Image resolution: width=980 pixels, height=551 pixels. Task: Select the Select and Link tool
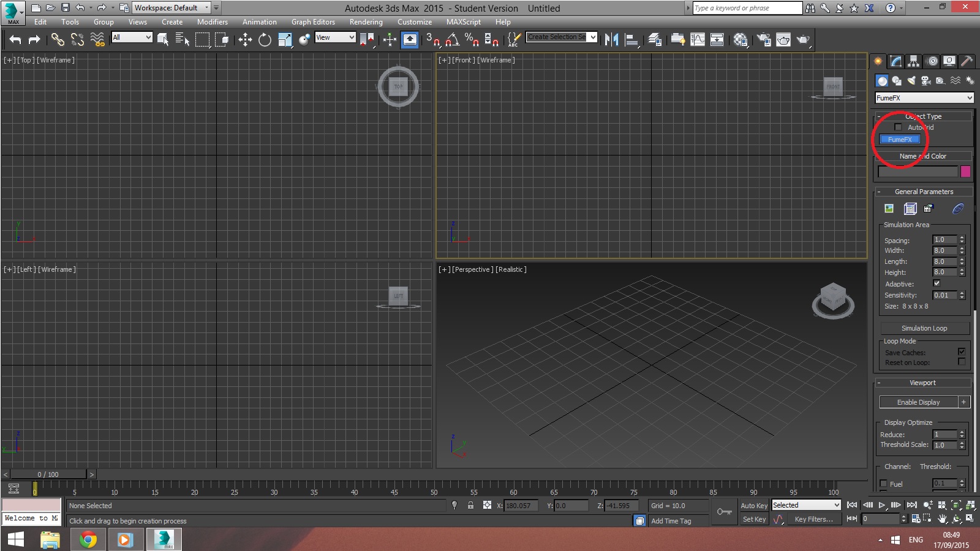pos(58,40)
